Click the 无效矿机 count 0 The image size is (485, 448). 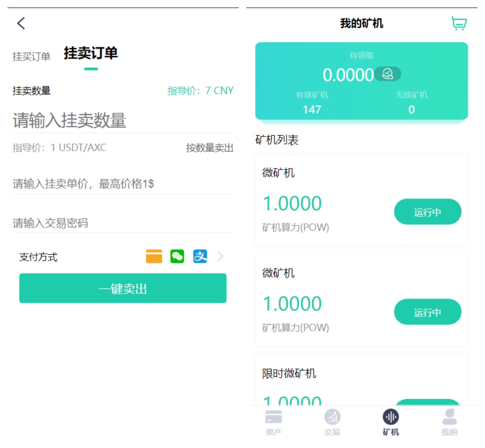point(412,109)
